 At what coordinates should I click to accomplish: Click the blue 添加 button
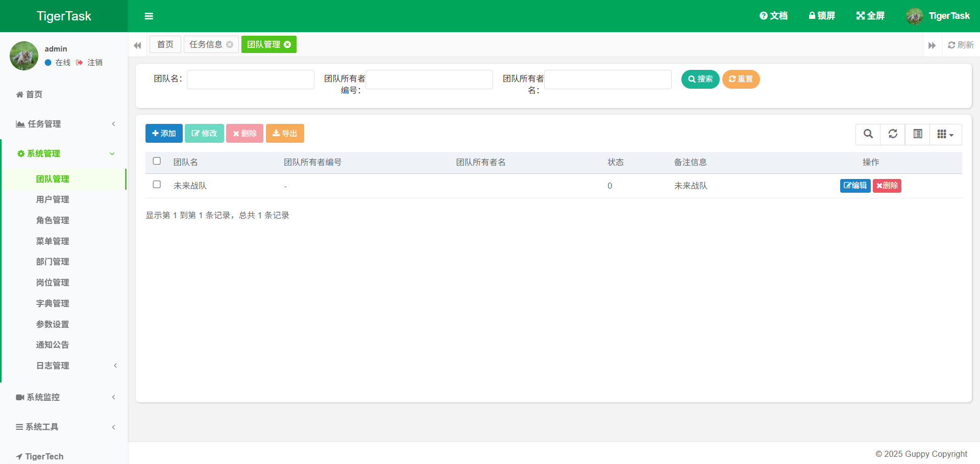pos(164,134)
